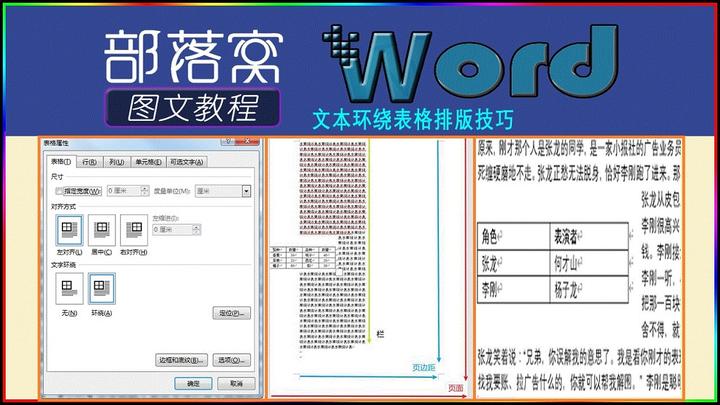Switch to the 表格(T) tab

click(x=61, y=162)
